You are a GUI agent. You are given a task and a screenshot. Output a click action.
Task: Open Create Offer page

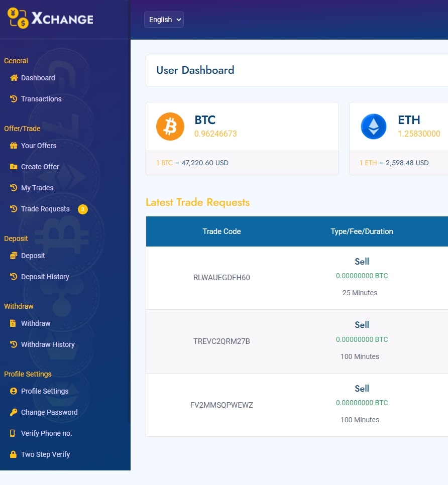coord(40,167)
